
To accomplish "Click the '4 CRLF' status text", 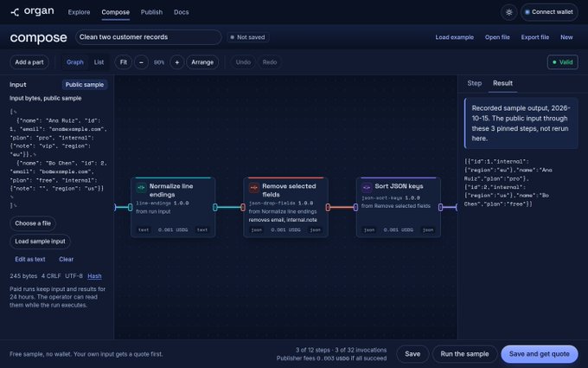I will point(51,276).
